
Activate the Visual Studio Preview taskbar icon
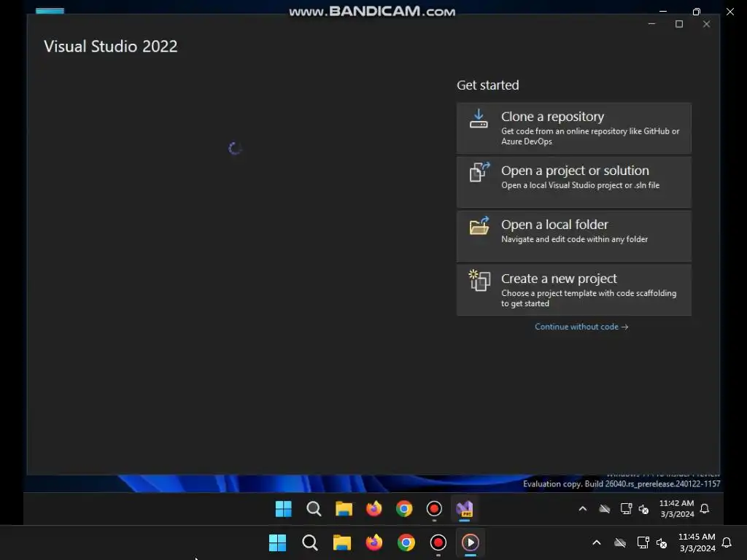[465, 508]
